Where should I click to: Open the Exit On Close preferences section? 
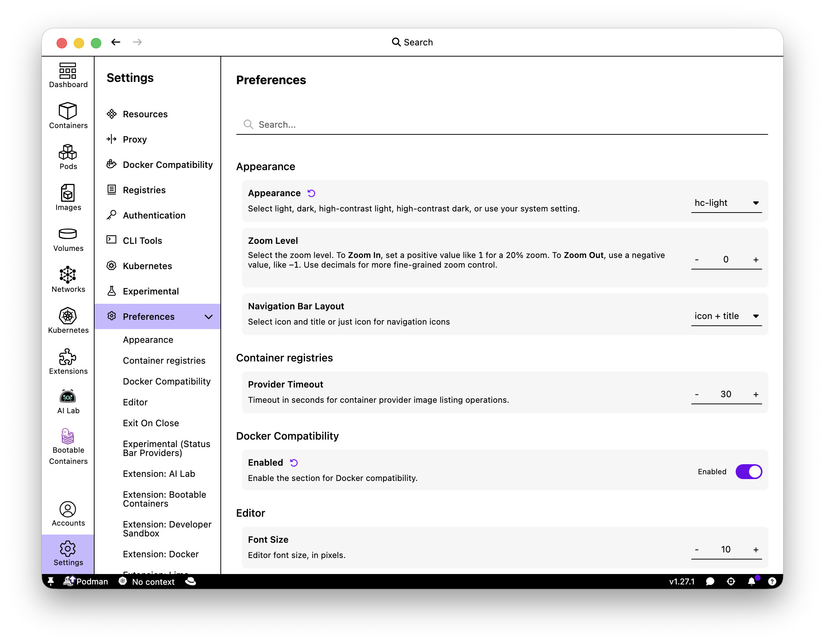coord(151,423)
